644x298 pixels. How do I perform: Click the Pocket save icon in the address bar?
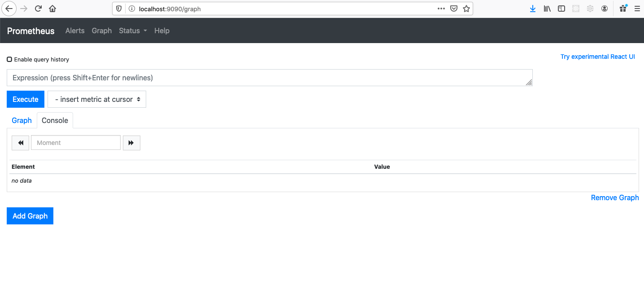click(454, 9)
